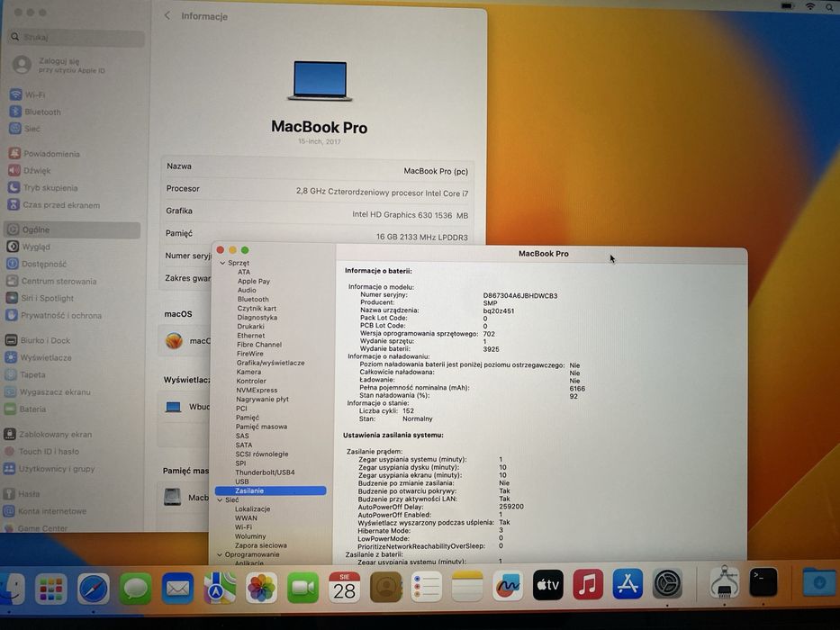
Task: Open Notes app in Dock
Action: tap(467, 586)
